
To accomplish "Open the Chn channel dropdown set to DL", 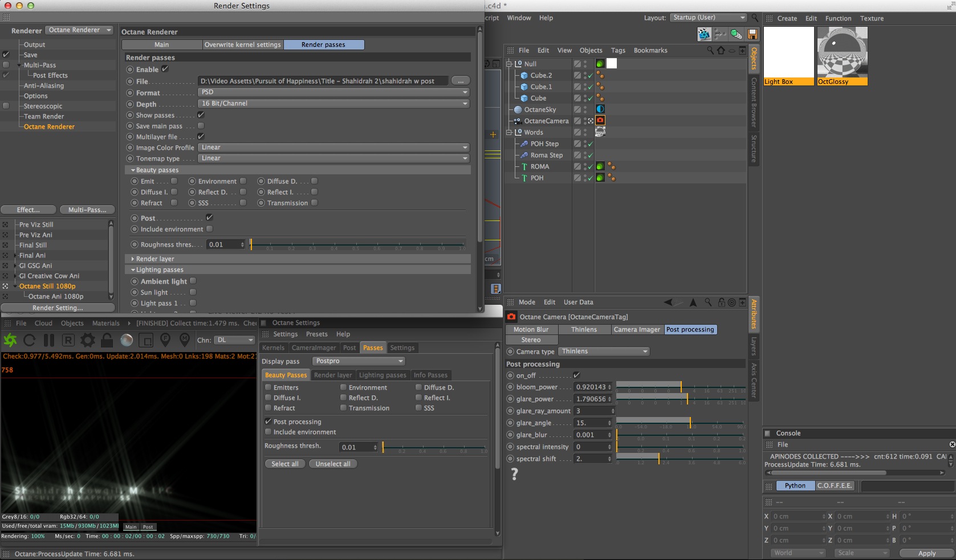I will [235, 340].
